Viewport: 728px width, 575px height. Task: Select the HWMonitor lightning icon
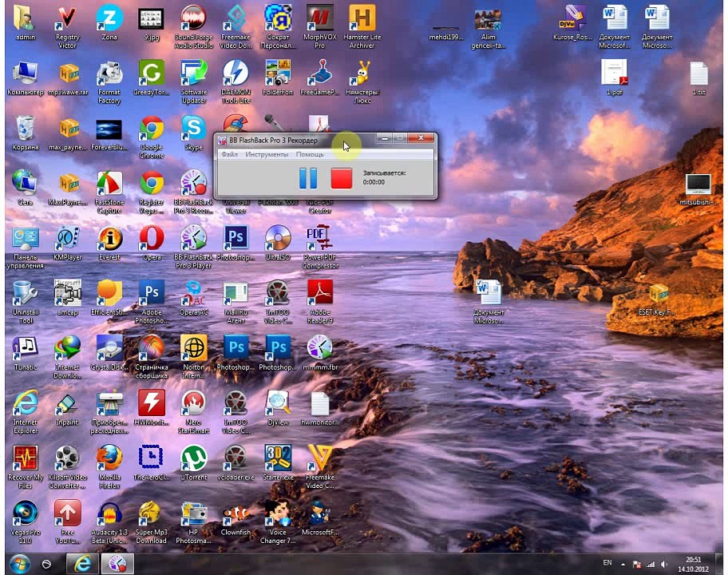pyautogui.click(x=152, y=409)
